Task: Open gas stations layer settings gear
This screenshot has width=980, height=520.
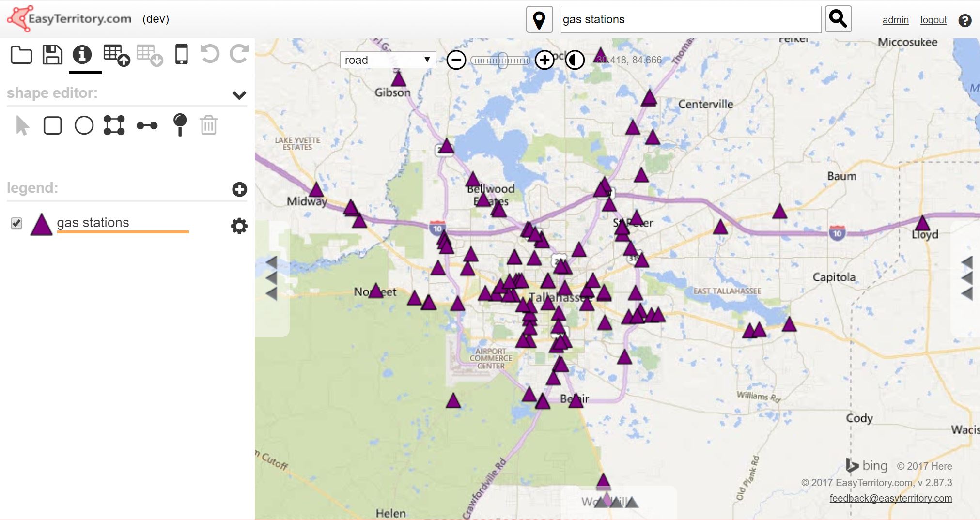Action: [239, 226]
